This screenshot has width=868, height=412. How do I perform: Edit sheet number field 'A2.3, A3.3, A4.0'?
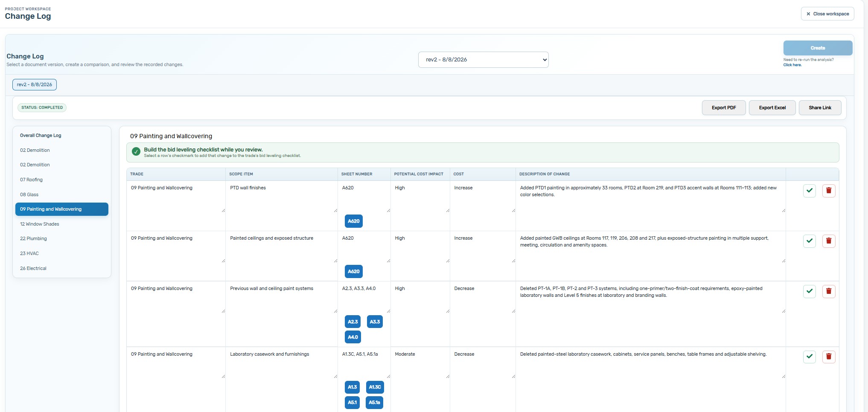tap(365, 299)
